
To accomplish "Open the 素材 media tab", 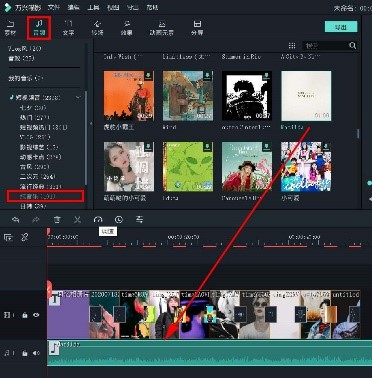I will [x=10, y=28].
